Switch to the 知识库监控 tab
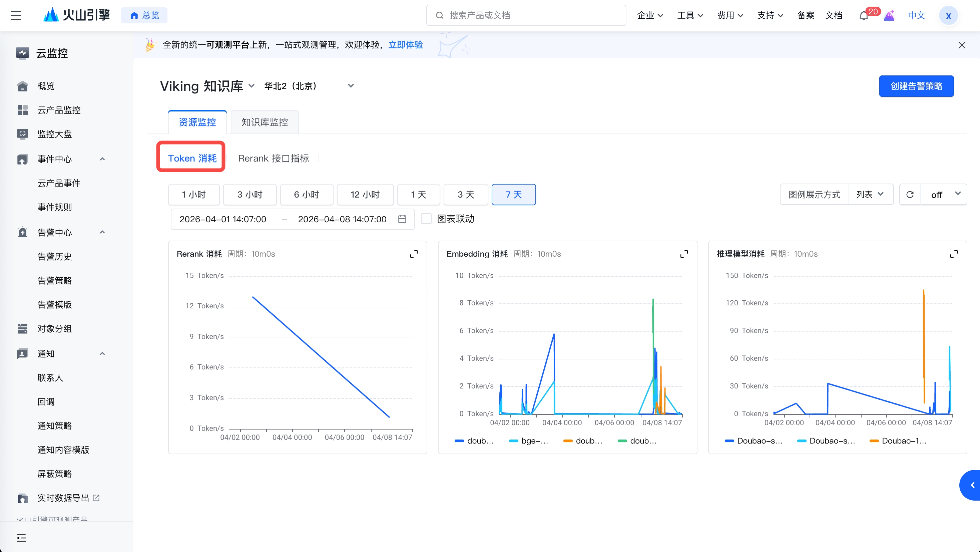Screen dimensions: 980x552 (265, 122)
